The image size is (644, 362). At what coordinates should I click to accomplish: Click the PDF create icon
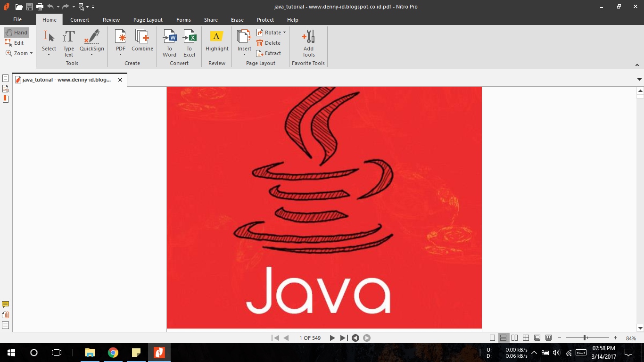coord(121,36)
